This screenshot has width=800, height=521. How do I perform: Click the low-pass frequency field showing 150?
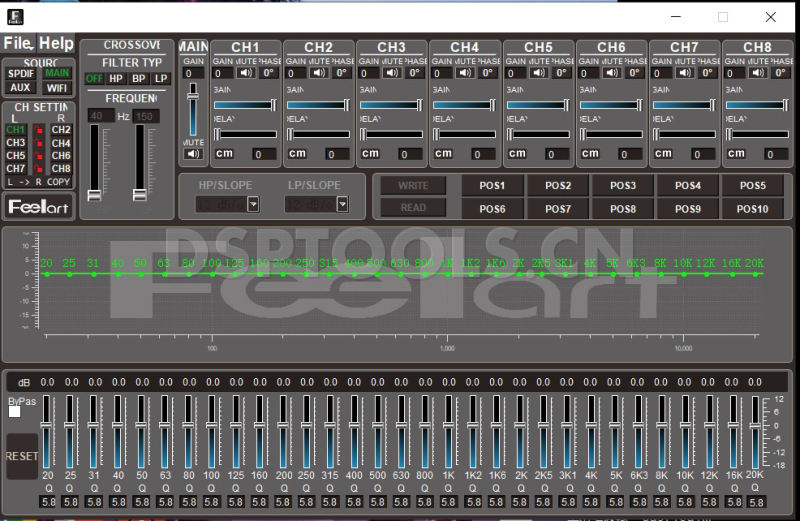pos(146,116)
